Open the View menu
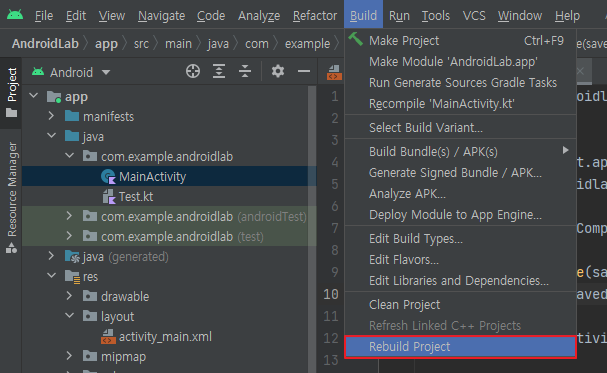 (111, 16)
